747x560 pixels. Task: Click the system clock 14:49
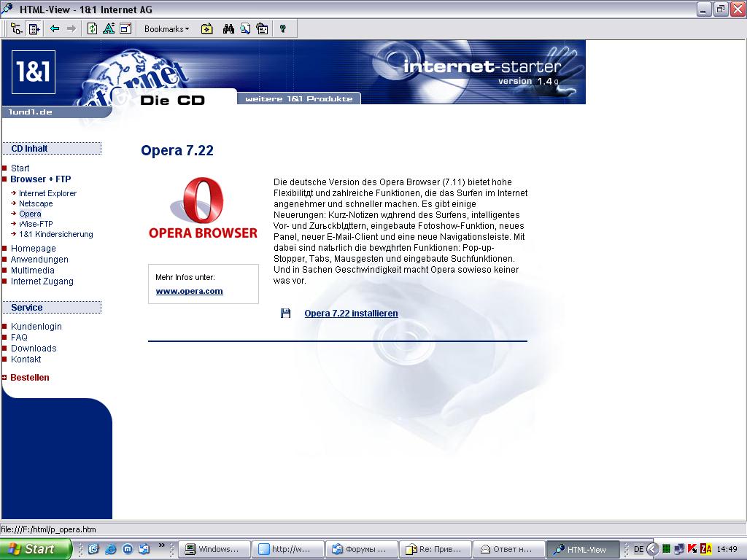(727, 550)
